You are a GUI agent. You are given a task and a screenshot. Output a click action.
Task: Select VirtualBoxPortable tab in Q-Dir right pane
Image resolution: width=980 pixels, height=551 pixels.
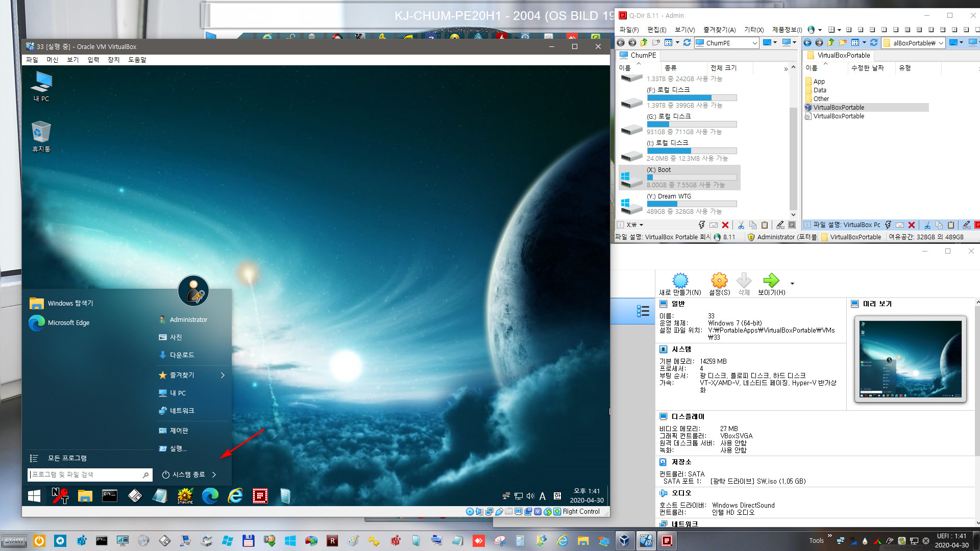pos(839,55)
